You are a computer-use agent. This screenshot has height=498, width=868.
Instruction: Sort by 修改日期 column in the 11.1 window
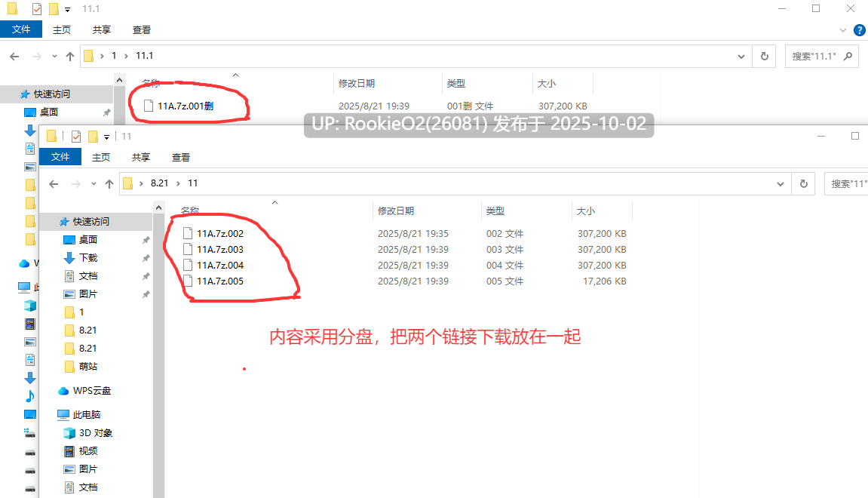(x=357, y=84)
